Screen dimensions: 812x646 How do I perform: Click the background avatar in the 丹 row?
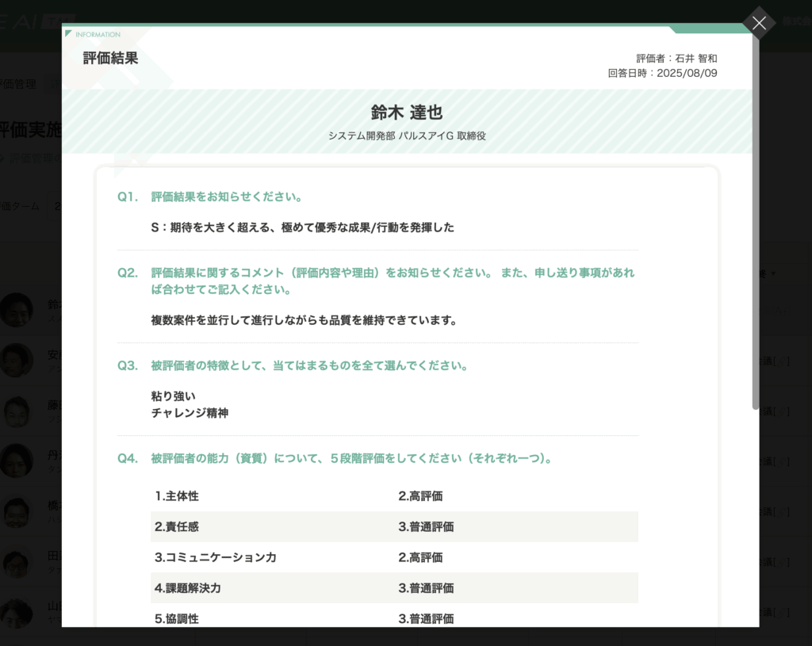coord(17,461)
